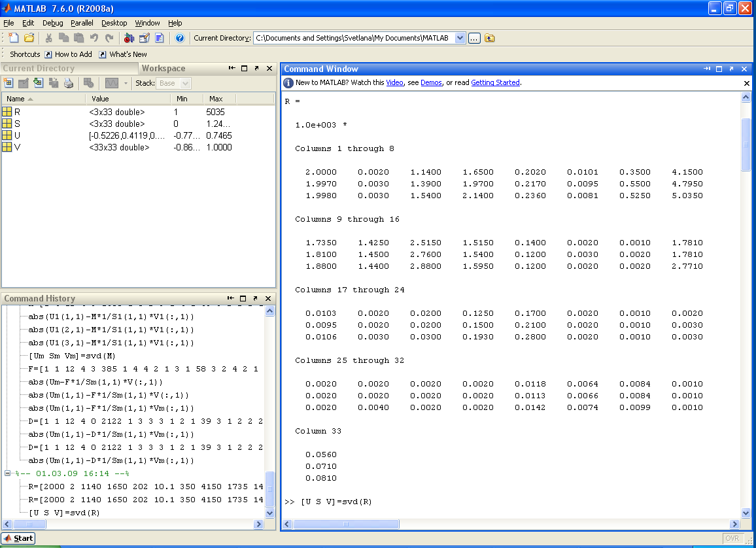Click the info icon in the Command Window banner

[x=288, y=83]
